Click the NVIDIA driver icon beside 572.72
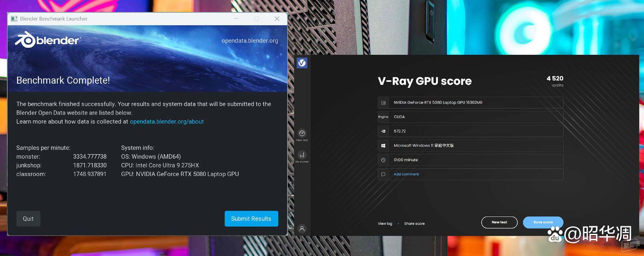 (x=383, y=131)
